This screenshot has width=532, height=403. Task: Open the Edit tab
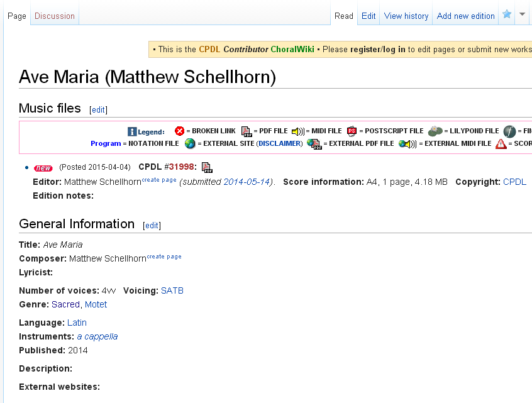[369, 16]
